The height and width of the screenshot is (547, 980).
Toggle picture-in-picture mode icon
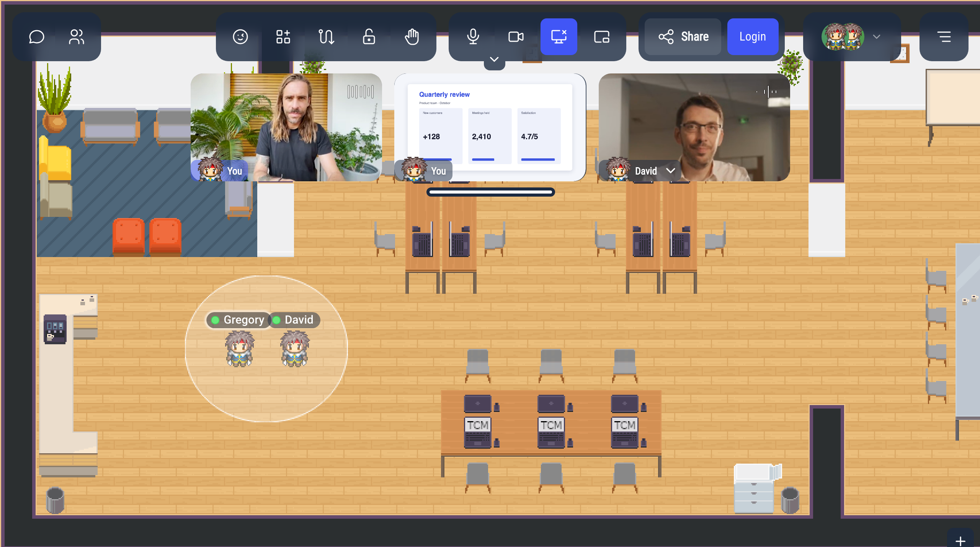(x=602, y=37)
